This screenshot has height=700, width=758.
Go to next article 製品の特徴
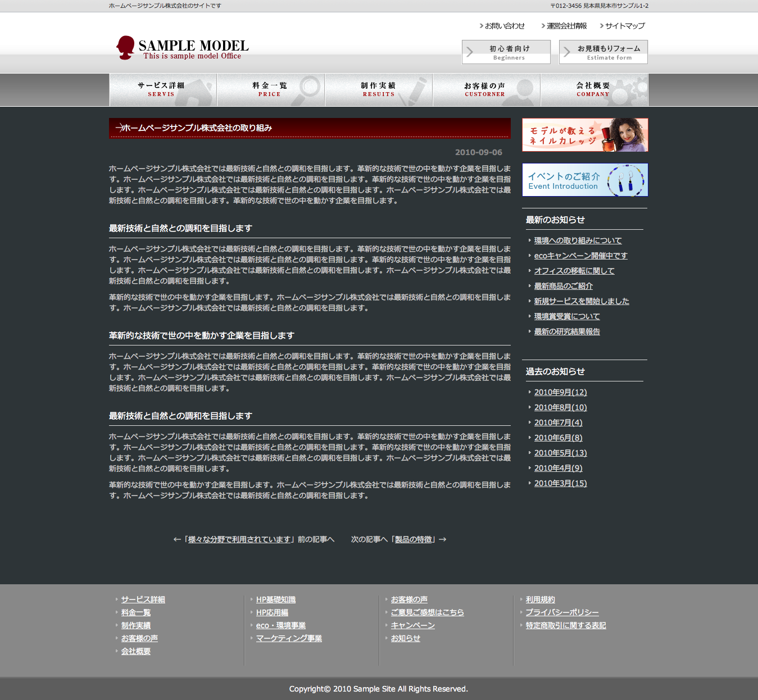point(414,539)
